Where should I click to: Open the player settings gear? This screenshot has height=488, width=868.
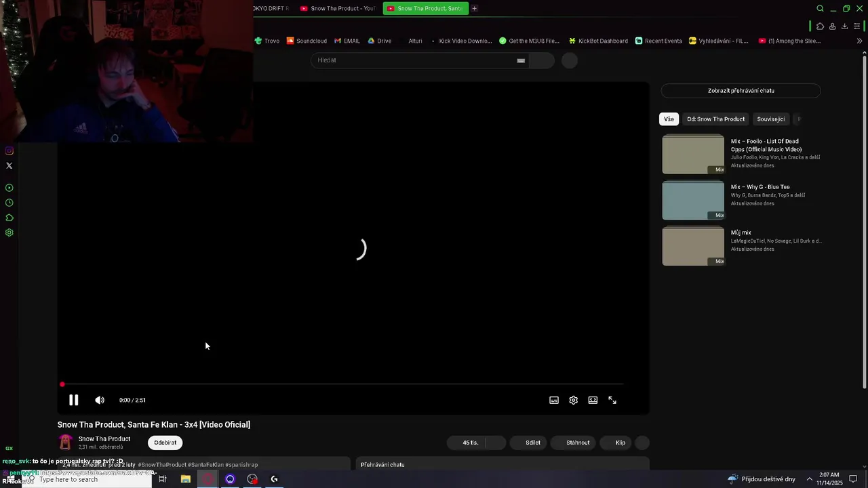574,401
